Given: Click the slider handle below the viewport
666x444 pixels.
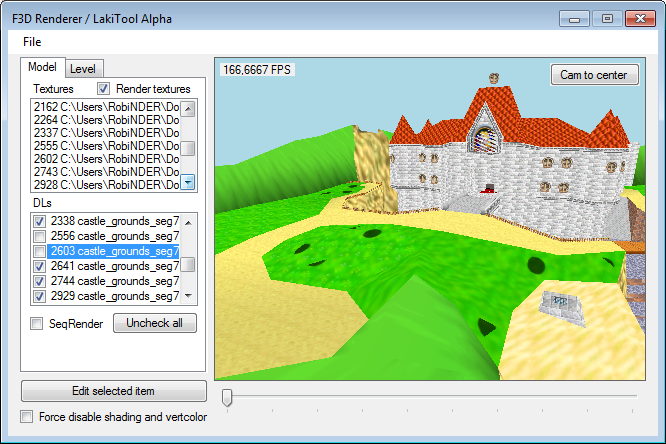Looking at the screenshot, I should point(227,397).
